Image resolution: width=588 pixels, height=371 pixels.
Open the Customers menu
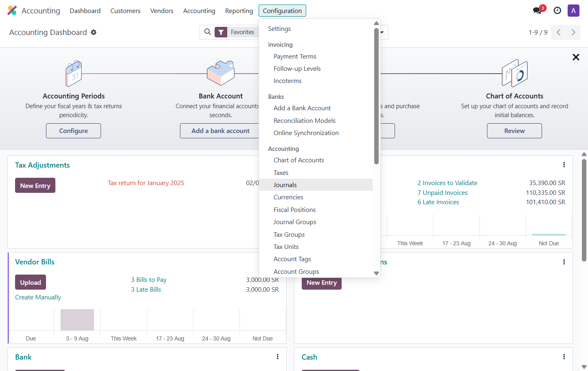click(125, 11)
